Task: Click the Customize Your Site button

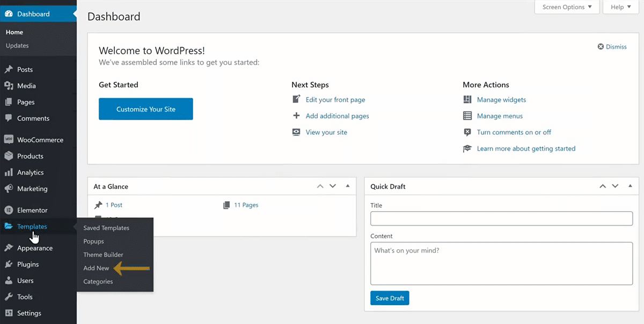Action: (x=145, y=108)
